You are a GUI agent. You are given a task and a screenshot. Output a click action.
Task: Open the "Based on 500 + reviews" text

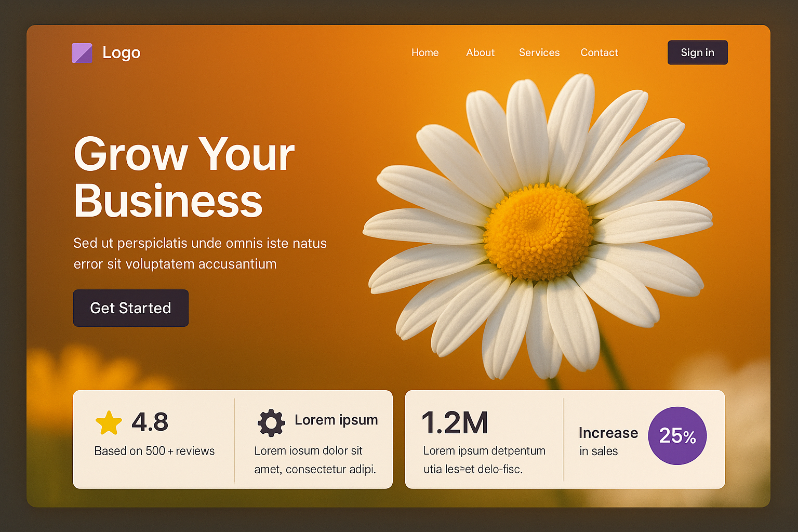pos(154,451)
